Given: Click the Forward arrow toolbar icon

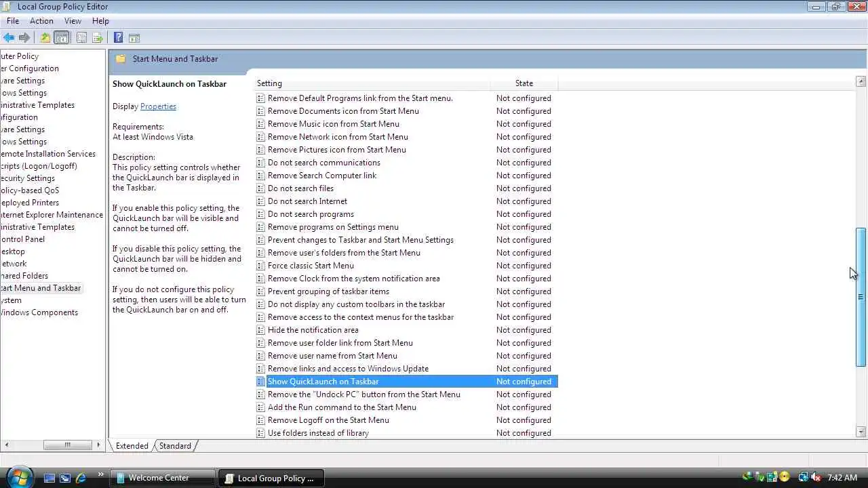Looking at the screenshot, I should coord(24,38).
